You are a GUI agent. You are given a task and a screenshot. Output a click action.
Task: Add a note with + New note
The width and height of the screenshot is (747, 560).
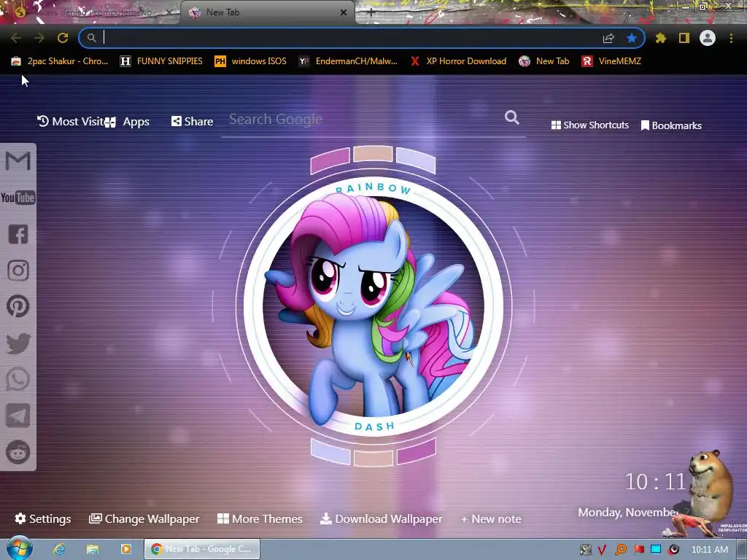pos(491,519)
